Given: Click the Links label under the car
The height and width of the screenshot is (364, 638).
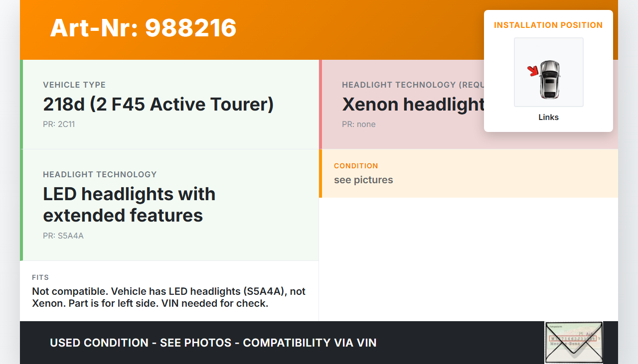Looking at the screenshot, I should click(548, 118).
